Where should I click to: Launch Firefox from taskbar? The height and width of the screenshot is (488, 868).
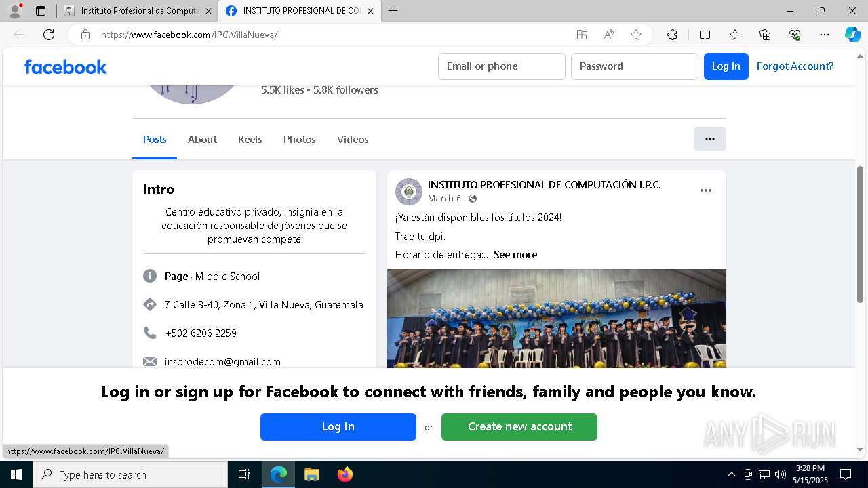[345, 474]
